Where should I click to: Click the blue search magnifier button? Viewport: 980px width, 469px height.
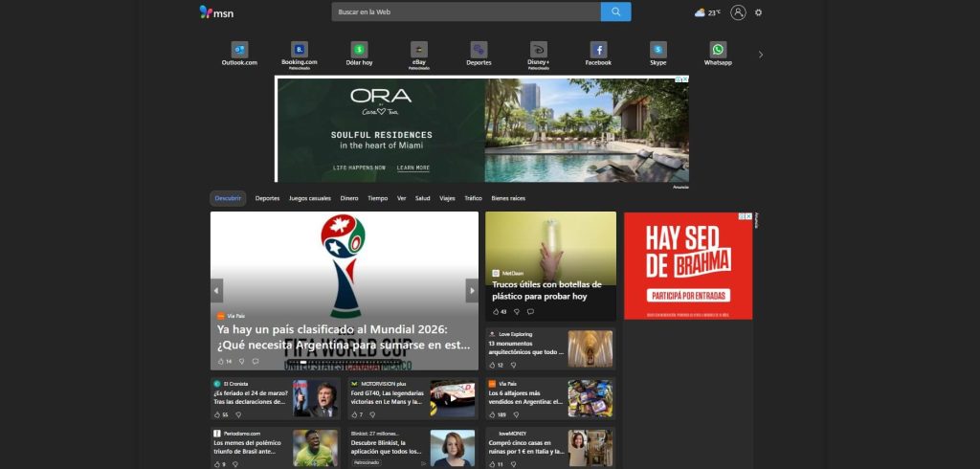(615, 12)
